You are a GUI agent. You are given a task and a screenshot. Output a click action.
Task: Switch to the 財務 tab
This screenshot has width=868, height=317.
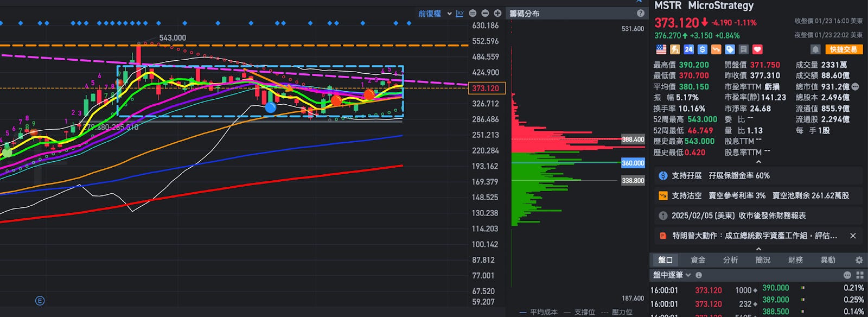[796, 260]
